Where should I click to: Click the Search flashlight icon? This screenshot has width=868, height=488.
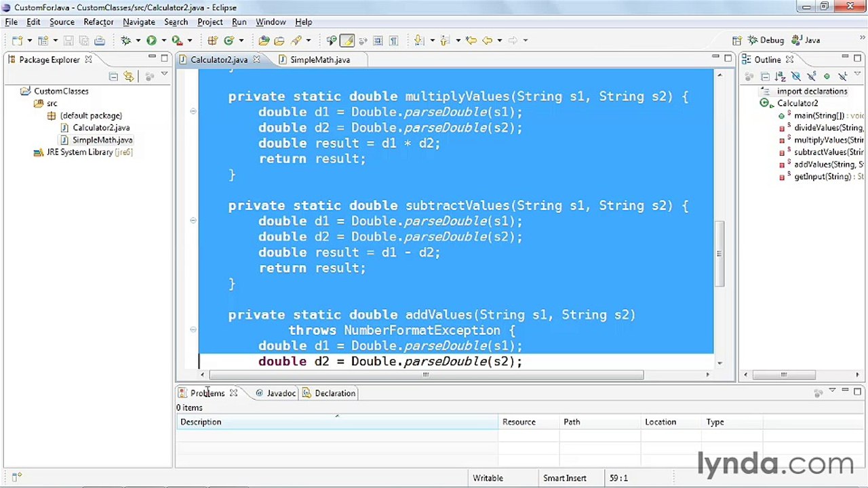296,41
